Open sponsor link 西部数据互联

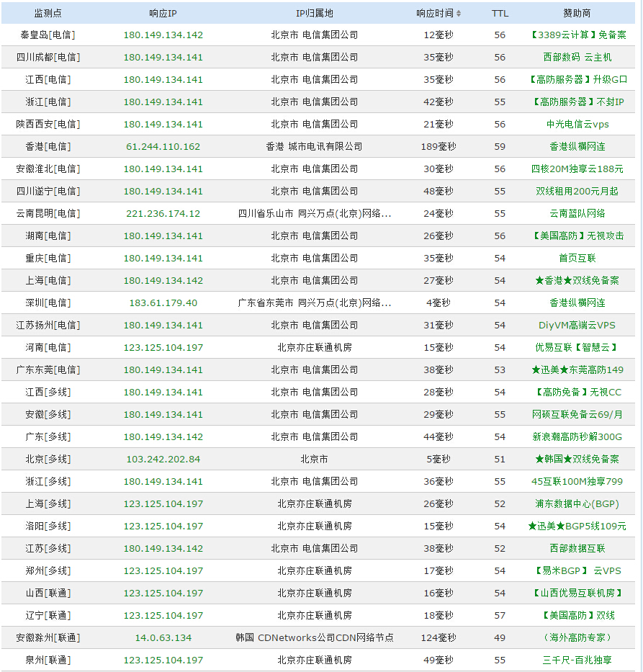[577, 548]
